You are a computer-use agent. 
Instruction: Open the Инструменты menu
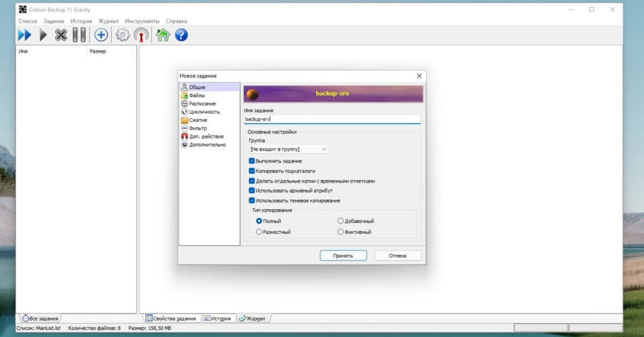coord(142,21)
